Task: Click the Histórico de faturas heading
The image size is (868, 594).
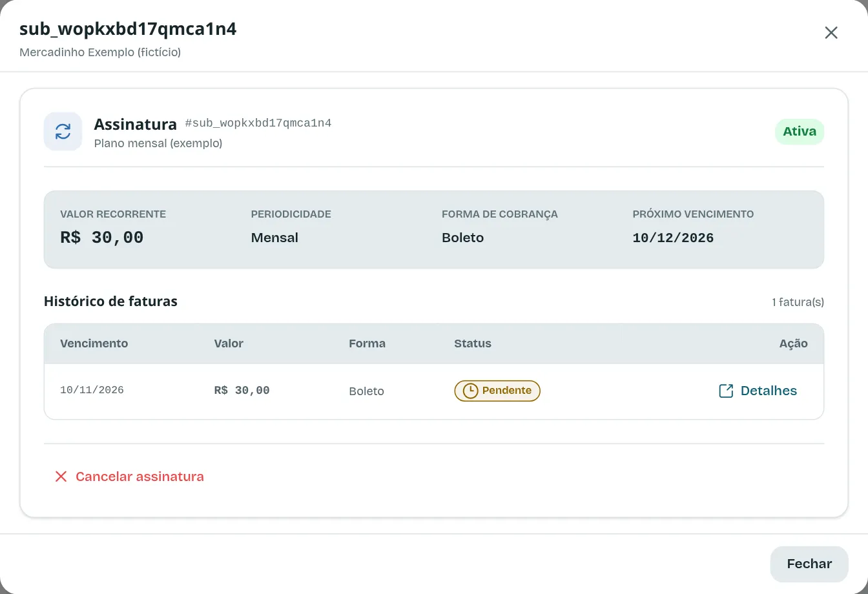Action: (110, 302)
